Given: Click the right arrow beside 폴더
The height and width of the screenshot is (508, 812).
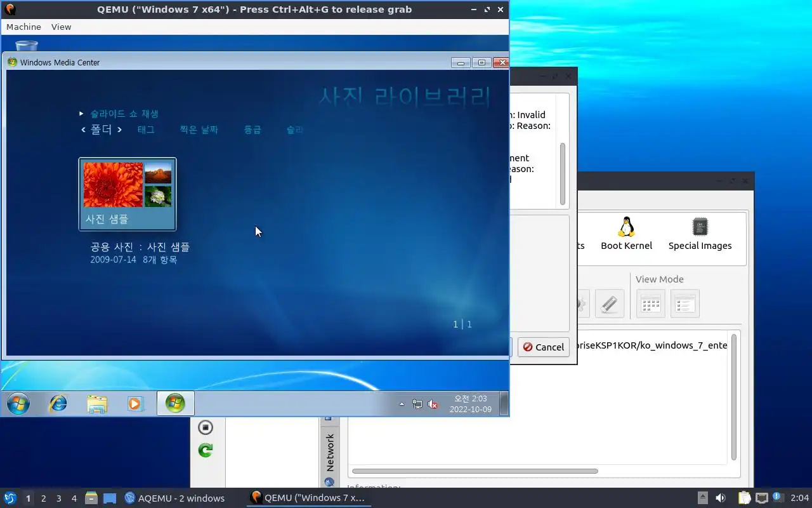Looking at the screenshot, I should 119,130.
